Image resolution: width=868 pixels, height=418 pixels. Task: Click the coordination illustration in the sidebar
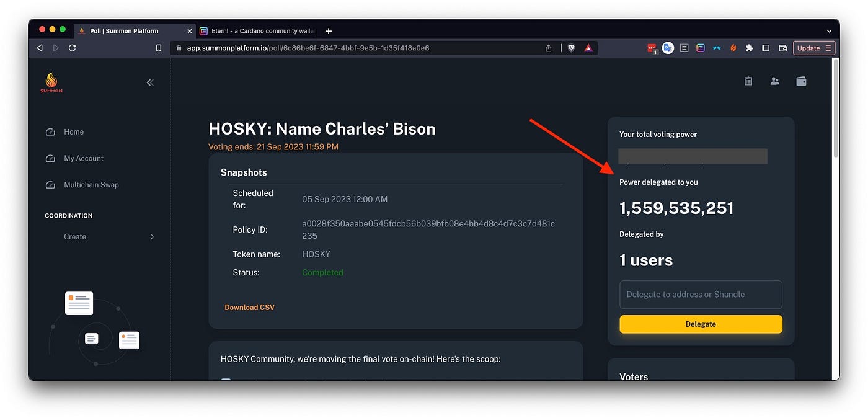[95, 329]
